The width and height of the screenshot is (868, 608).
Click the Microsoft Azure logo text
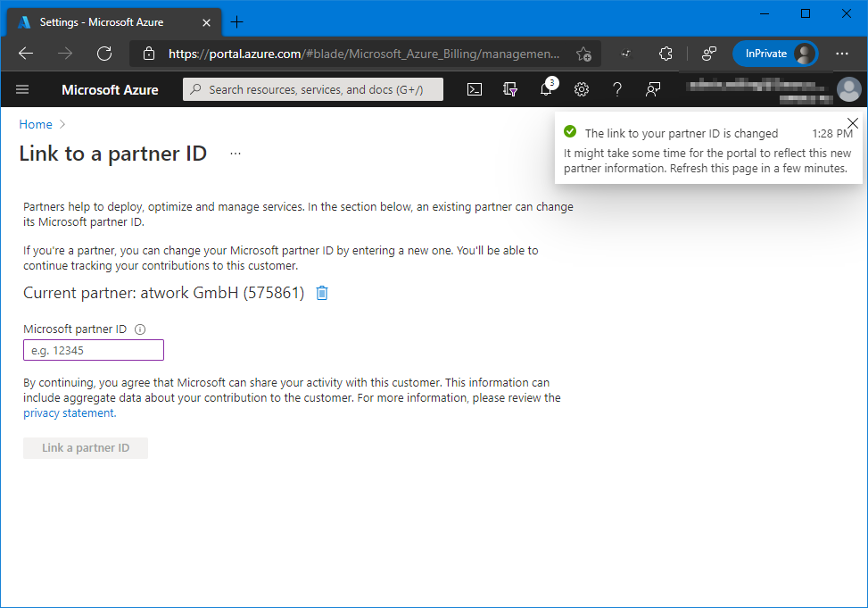[110, 90]
